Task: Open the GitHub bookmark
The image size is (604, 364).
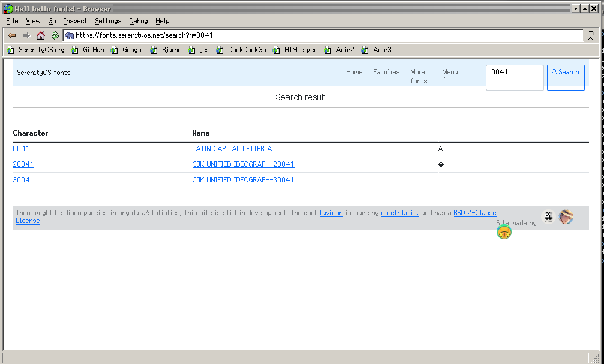Action: click(88, 50)
